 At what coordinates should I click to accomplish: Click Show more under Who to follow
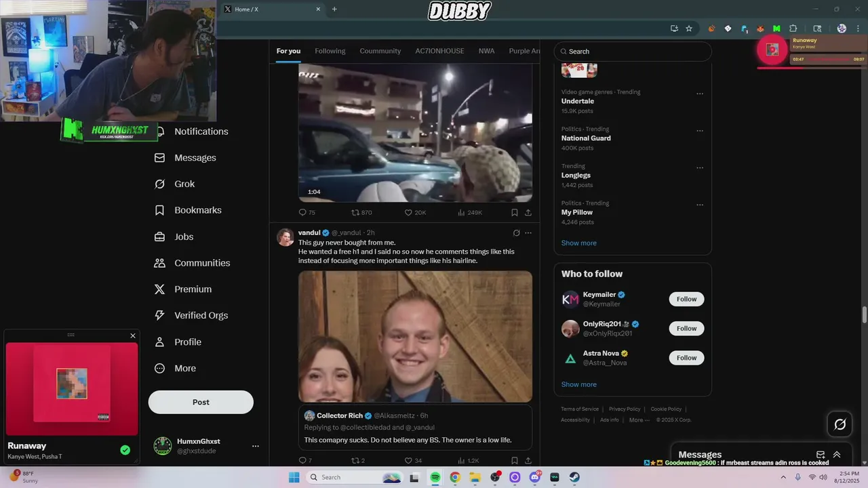(579, 384)
